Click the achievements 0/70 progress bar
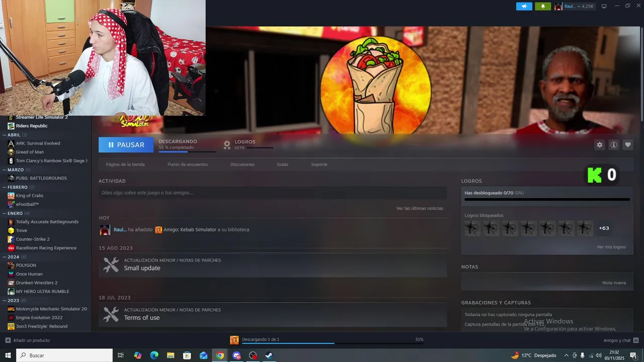This screenshot has width=644, height=362. pyautogui.click(x=547, y=200)
